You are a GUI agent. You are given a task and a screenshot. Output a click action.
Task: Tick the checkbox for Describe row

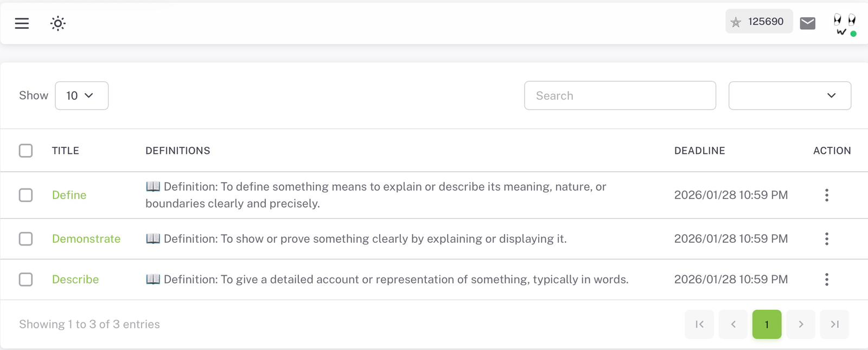click(25, 280)
